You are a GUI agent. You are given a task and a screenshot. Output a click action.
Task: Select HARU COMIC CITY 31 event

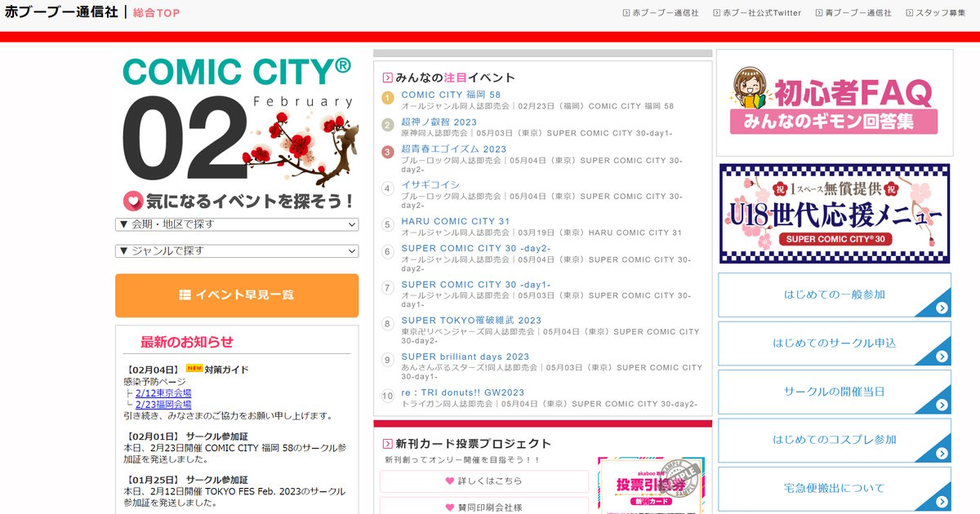(x=455, y=221)
